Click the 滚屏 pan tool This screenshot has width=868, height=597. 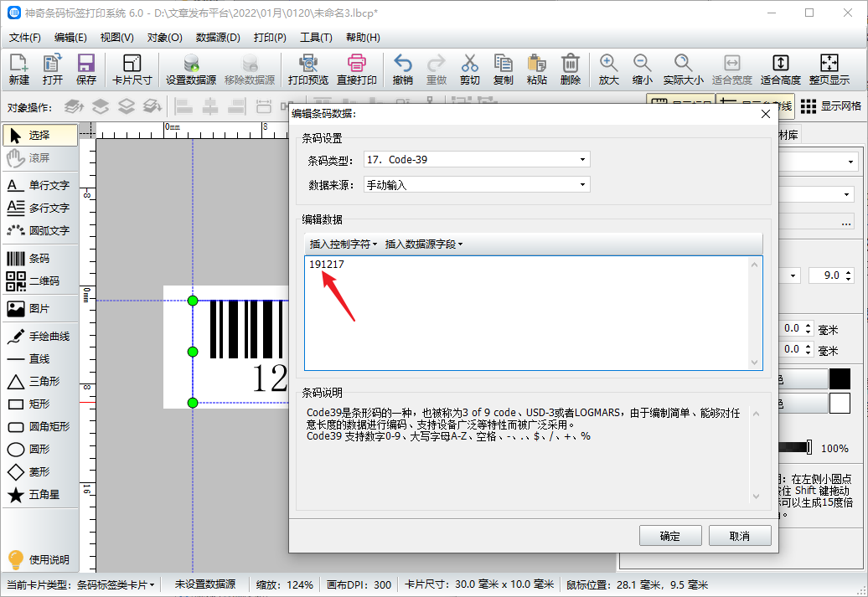(x=40, y=157)
